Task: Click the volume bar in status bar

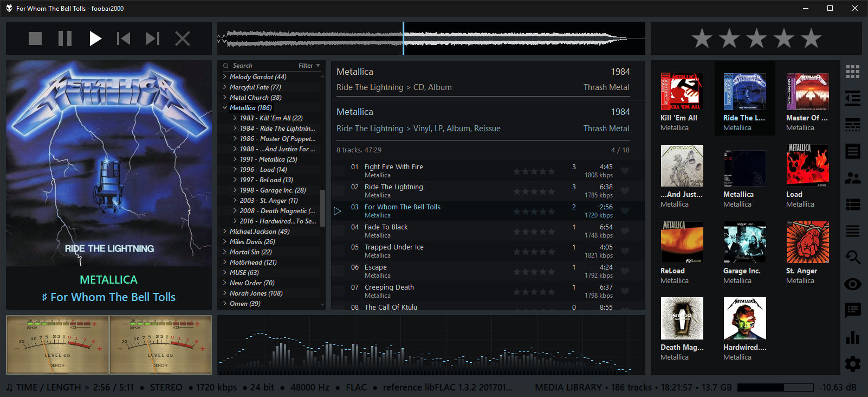Action: 775,388
